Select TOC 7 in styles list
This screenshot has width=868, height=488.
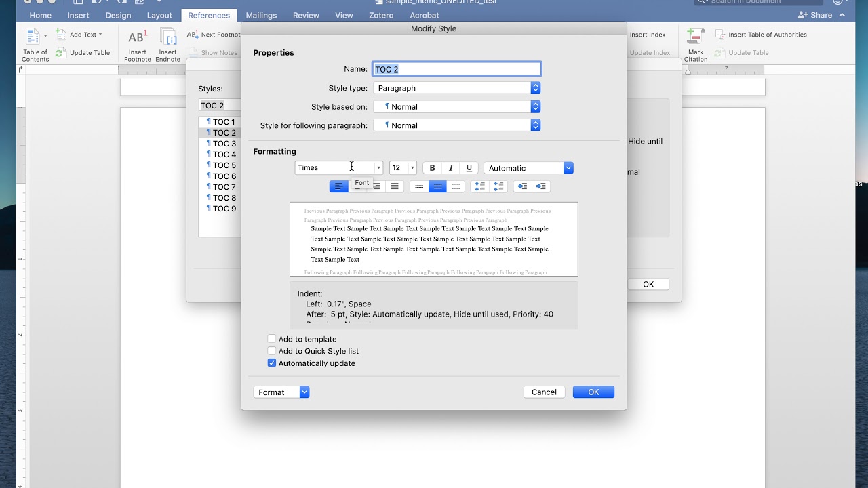coord(221,187)
